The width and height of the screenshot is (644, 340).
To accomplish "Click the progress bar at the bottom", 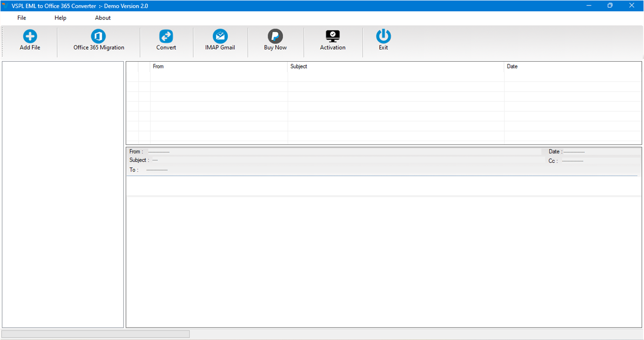I will (x=95, y=334).
